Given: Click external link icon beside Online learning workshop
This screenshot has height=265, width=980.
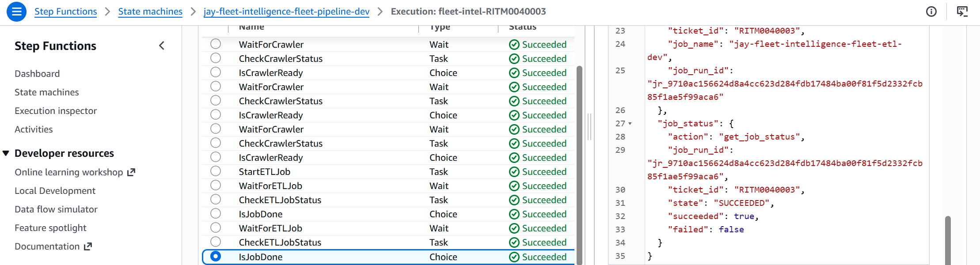Looking at the screenshot, I should [x=131, y=172].
